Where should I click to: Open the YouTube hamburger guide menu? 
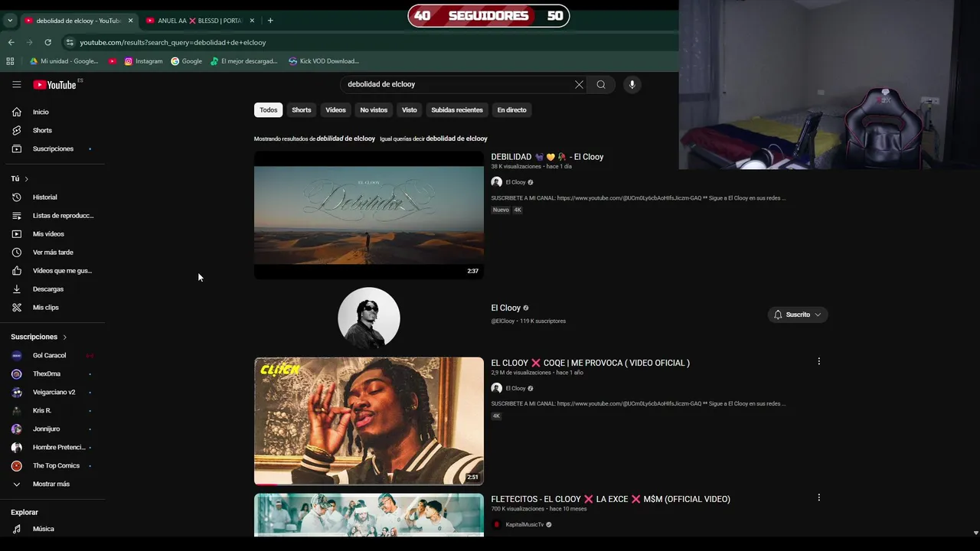pos(16,84)
